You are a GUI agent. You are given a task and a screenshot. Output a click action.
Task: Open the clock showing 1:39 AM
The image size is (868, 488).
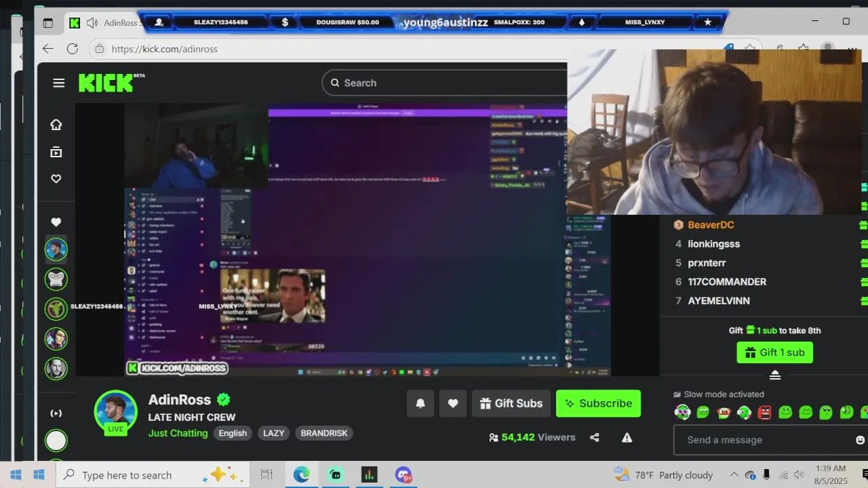[x=831, y=474]
